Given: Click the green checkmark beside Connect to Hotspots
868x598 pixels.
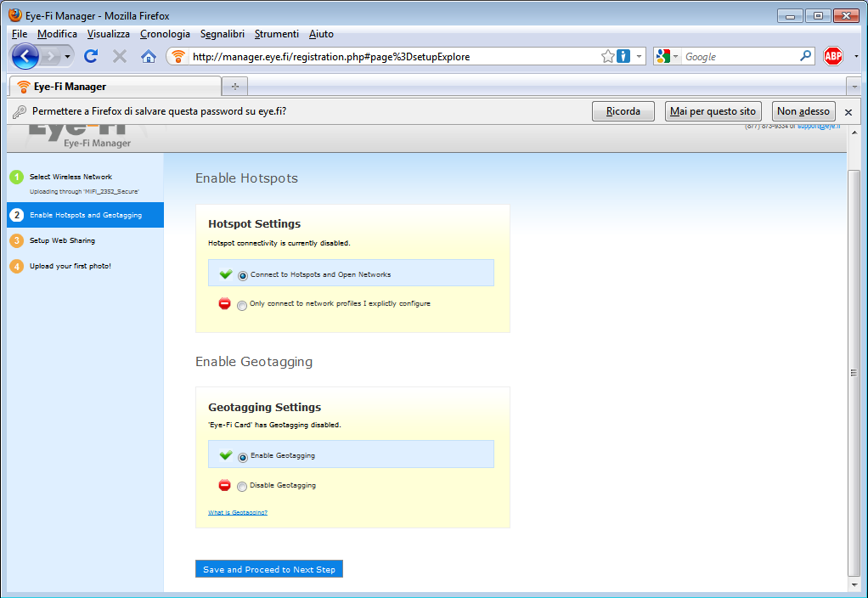Looking at the screenshot, I should (226, 274).
